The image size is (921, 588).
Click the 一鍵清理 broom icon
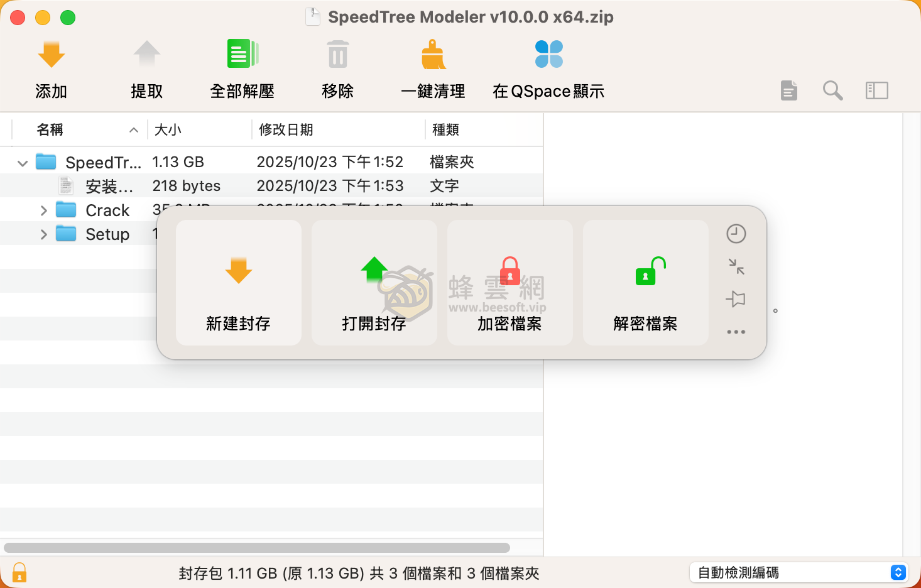point(433,55)
